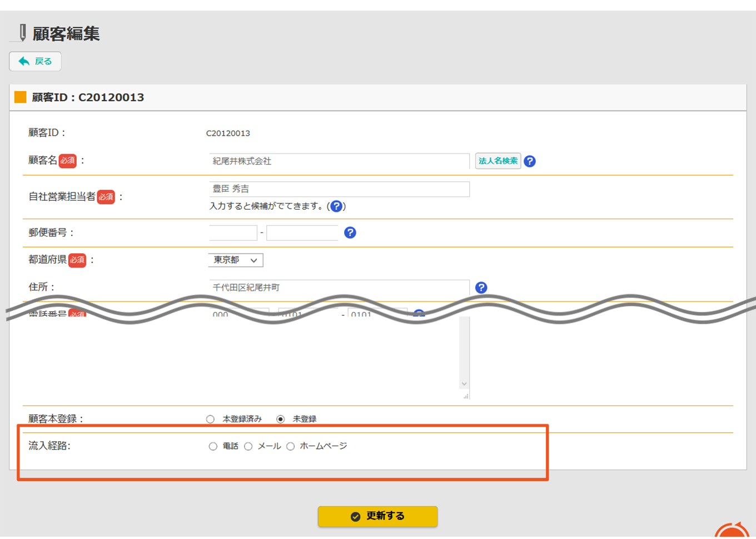Click the textarea scrollbar down arrow

464,384
